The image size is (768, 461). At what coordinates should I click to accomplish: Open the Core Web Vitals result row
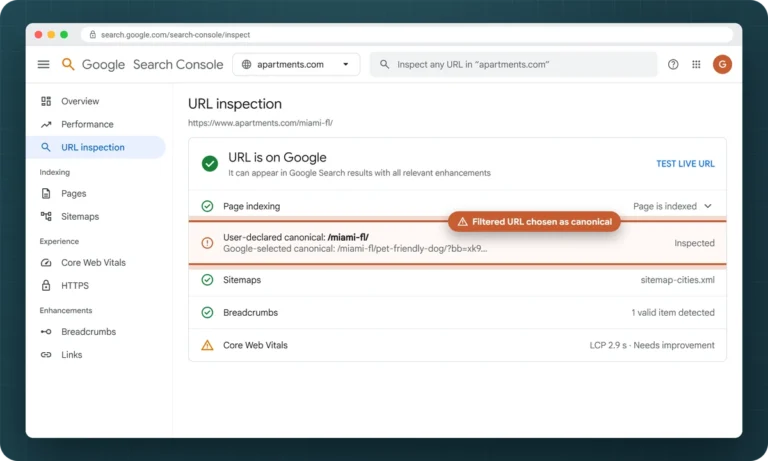point(457,345)
